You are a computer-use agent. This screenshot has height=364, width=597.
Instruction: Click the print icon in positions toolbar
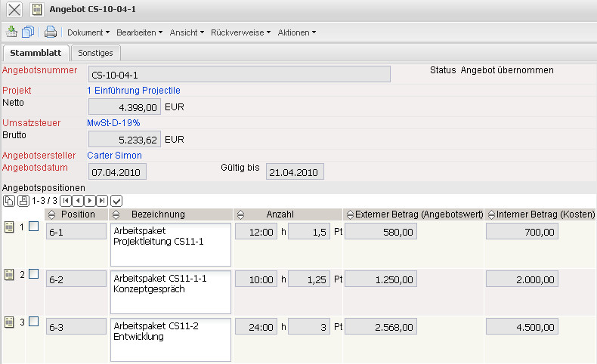[23, 200]
